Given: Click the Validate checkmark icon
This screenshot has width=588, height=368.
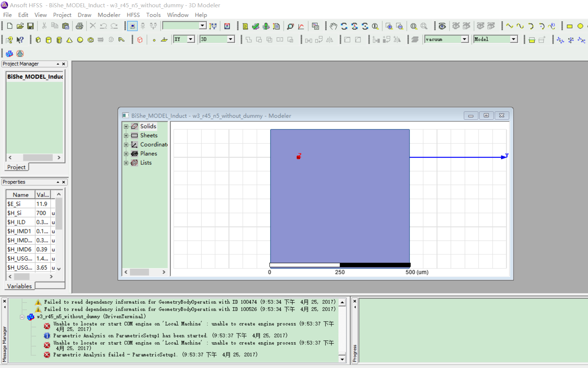Looking at the screenshot, I should (255, 26).
